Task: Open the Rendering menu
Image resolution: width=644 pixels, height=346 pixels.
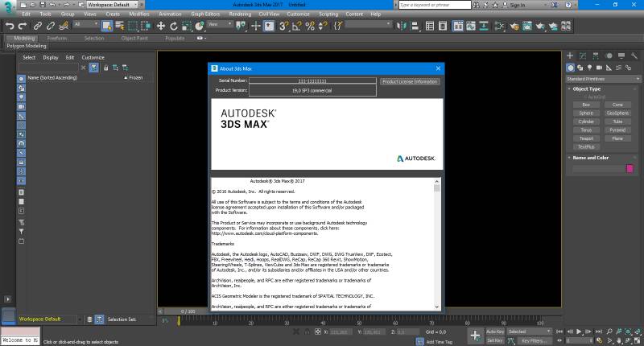Action: pyautogui.click(x=240, y=14)
